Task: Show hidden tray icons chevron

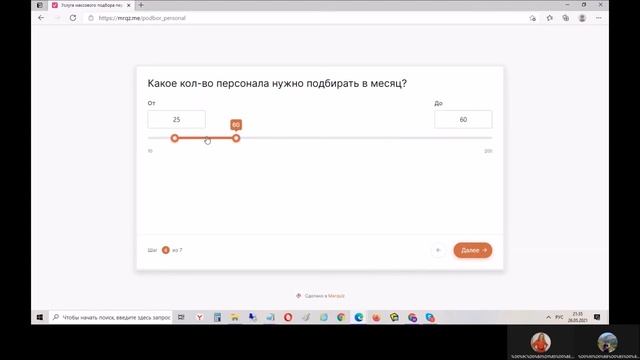Action: pyautogui.click(x=548, y=317)
